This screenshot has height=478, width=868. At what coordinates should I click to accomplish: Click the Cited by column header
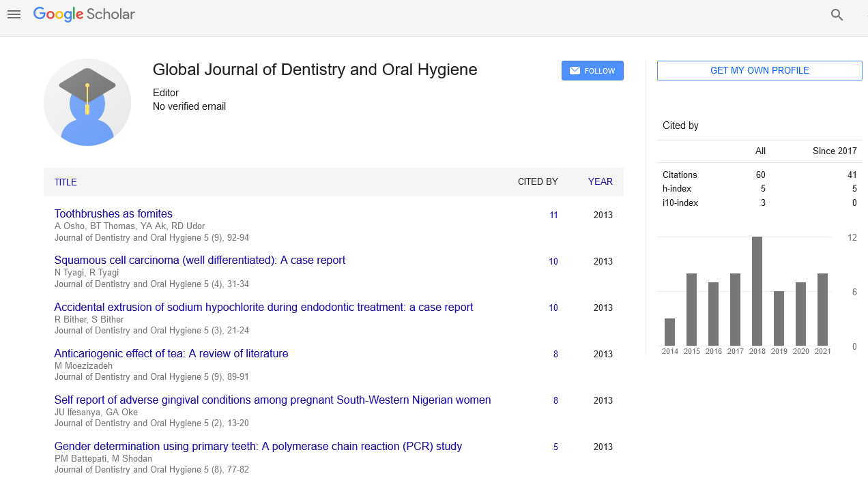pos(538,181)
